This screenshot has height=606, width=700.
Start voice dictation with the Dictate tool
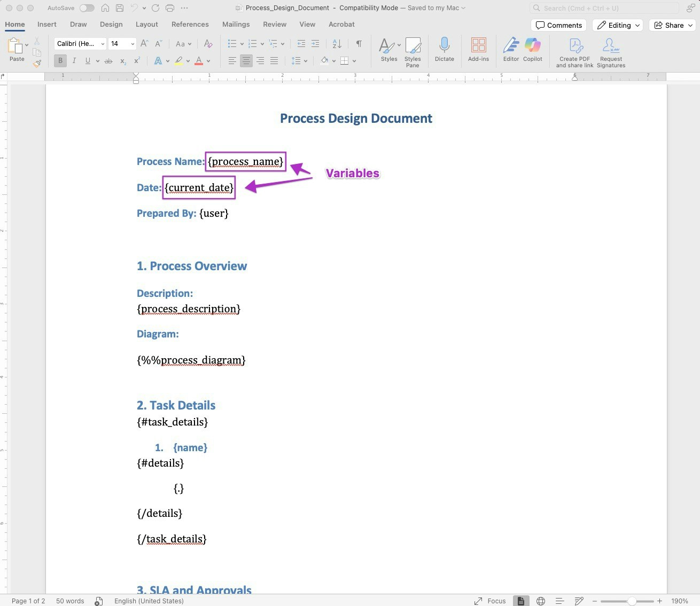point(444,51)
